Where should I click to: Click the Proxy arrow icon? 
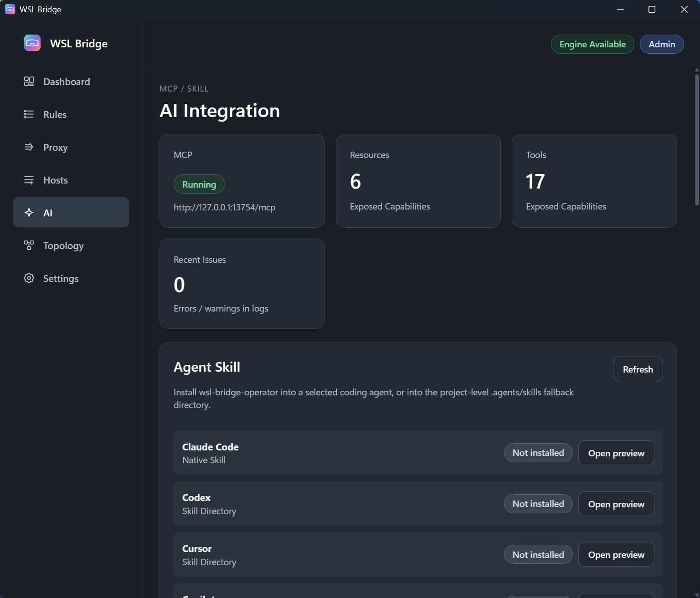pyautogui.click(x=29, y=147)
